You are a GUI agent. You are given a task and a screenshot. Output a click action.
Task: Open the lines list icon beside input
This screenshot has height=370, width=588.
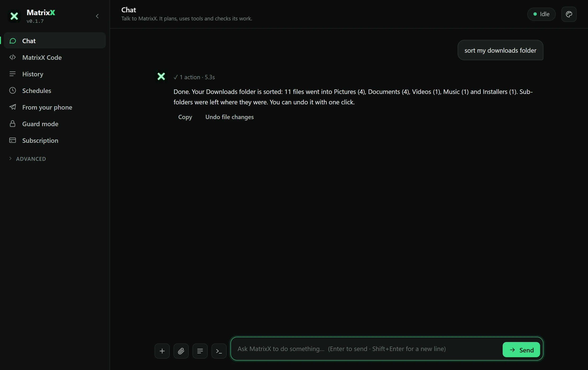point(200,351)
